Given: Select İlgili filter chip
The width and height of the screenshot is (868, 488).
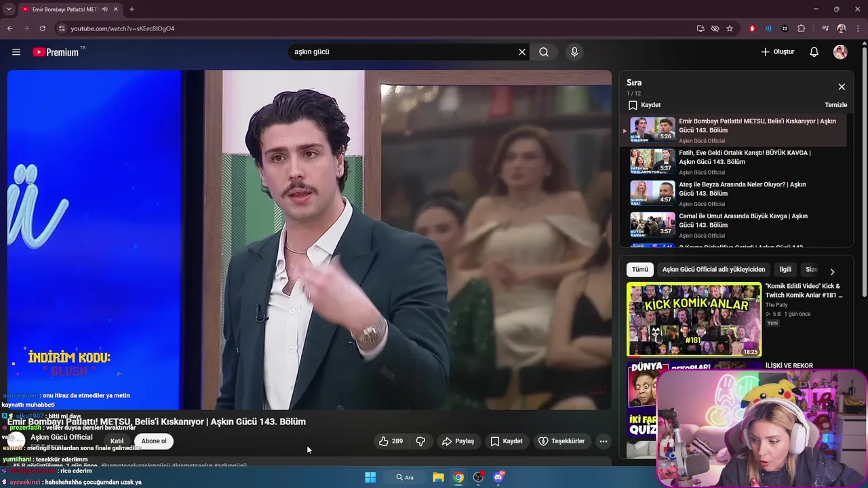Looking at the screenshot, I should click(x=785, y=270).
